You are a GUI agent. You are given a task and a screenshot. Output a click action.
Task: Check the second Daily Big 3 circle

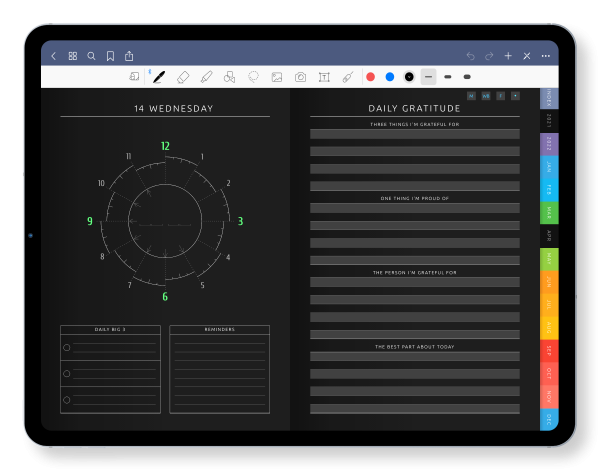click(67, 373)
